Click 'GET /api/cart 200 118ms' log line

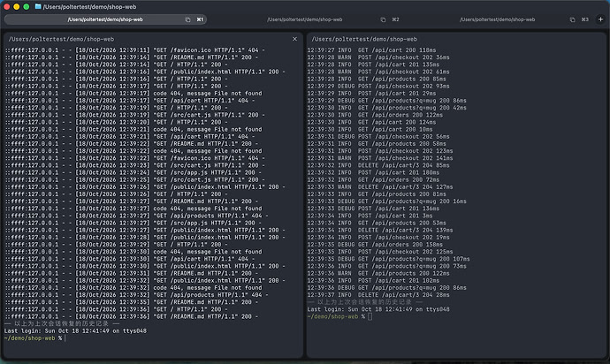tap(371, 49)
